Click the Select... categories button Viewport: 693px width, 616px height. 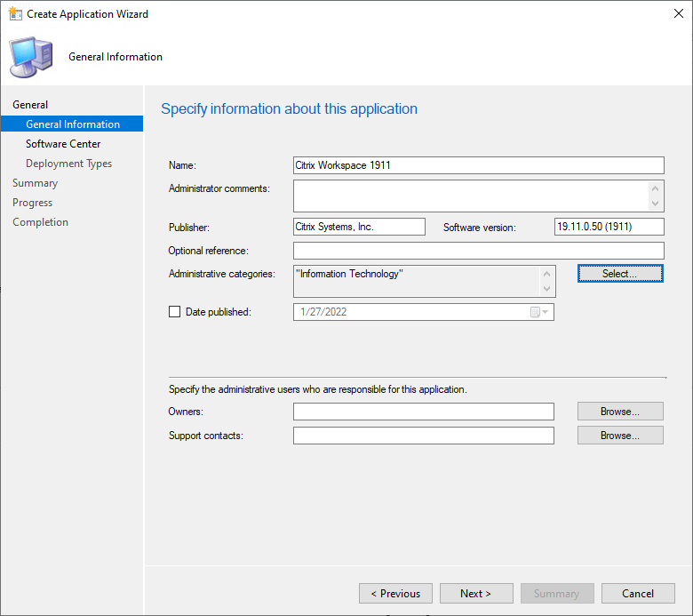(x=620, y=274)
